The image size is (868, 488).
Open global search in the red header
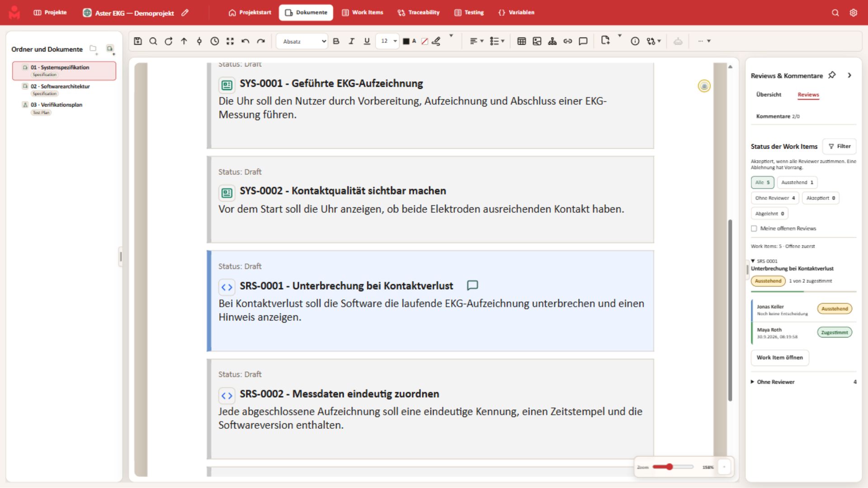click(835, 13)
